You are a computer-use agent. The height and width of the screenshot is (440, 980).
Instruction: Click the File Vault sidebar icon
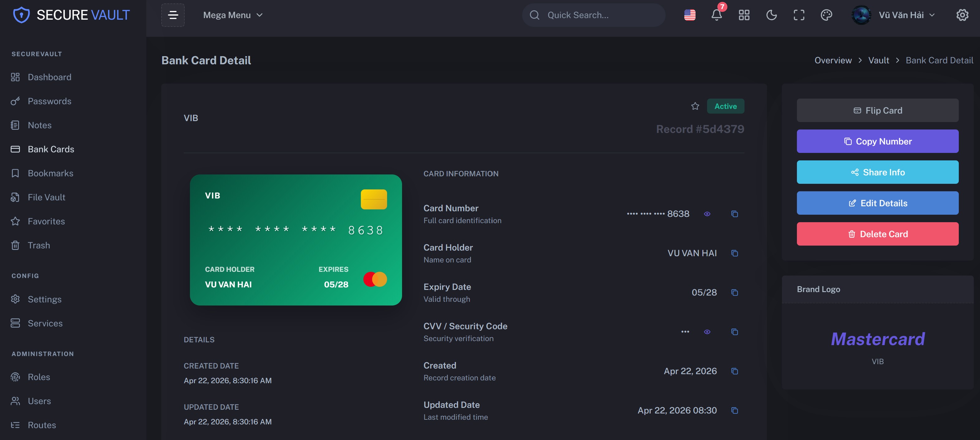click(x=15, y=197)
